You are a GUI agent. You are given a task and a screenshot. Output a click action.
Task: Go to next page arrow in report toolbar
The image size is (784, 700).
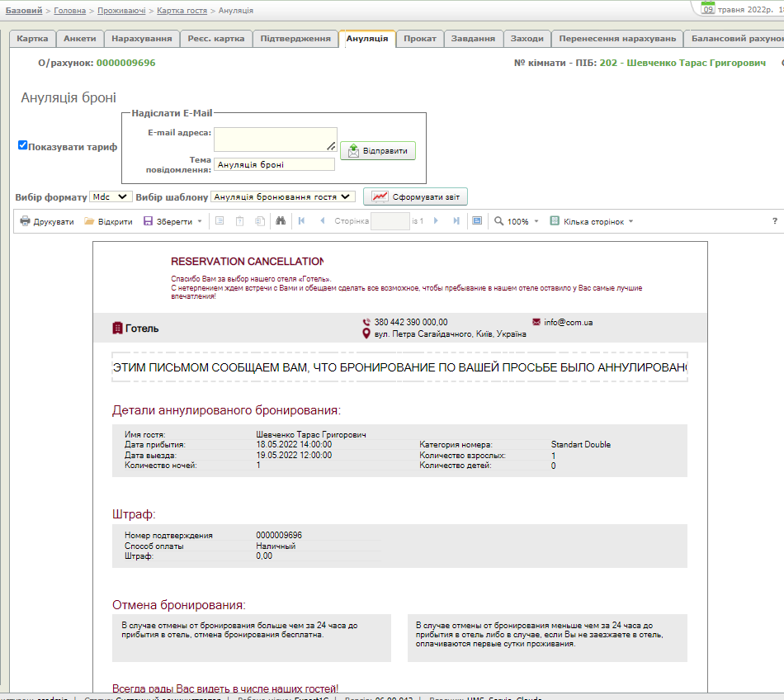pyautogui.click(x=436, y=221)
